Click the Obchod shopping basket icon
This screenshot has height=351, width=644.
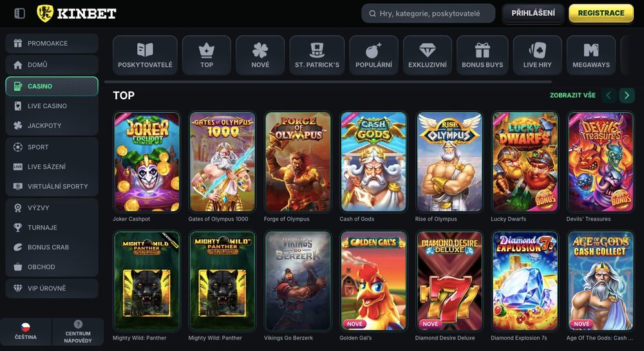click(x=17, y=267)
